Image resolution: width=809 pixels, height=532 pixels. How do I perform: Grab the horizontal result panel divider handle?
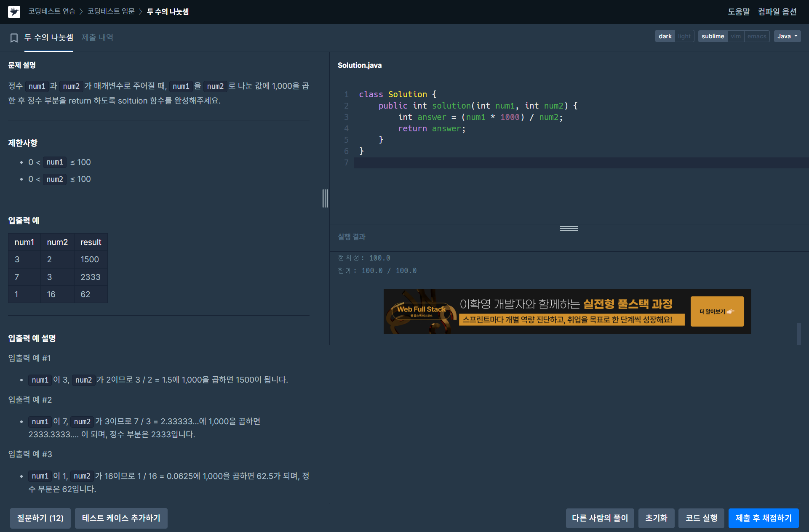pos(569,229)
